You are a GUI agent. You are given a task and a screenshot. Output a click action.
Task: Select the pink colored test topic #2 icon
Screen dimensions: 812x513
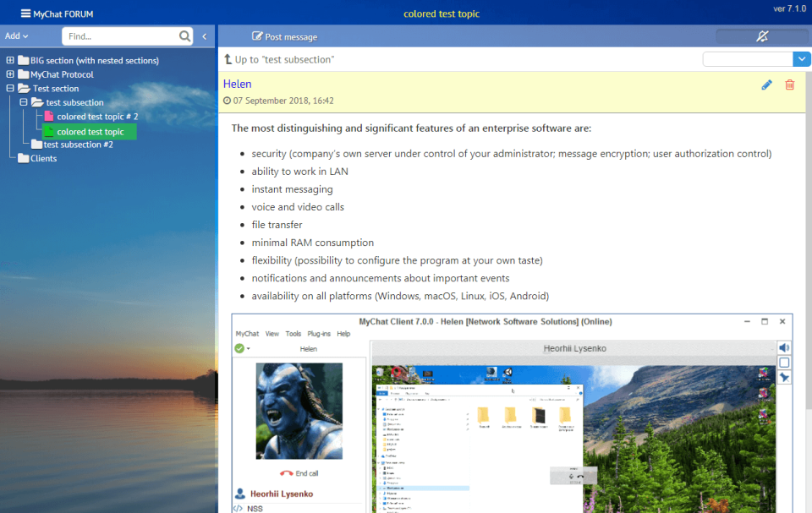point(49,117)
